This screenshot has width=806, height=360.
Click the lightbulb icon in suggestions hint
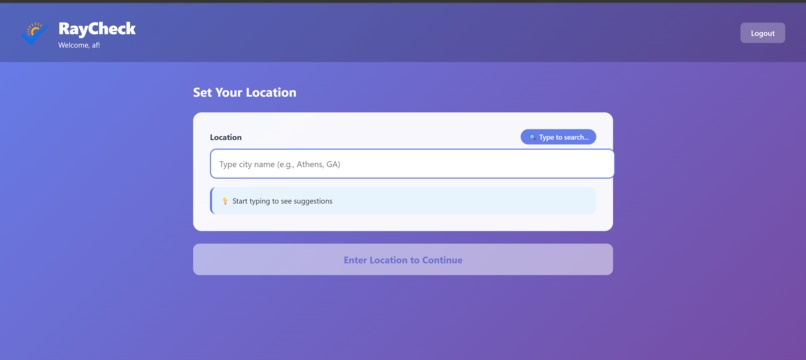[x=225, y=201]
